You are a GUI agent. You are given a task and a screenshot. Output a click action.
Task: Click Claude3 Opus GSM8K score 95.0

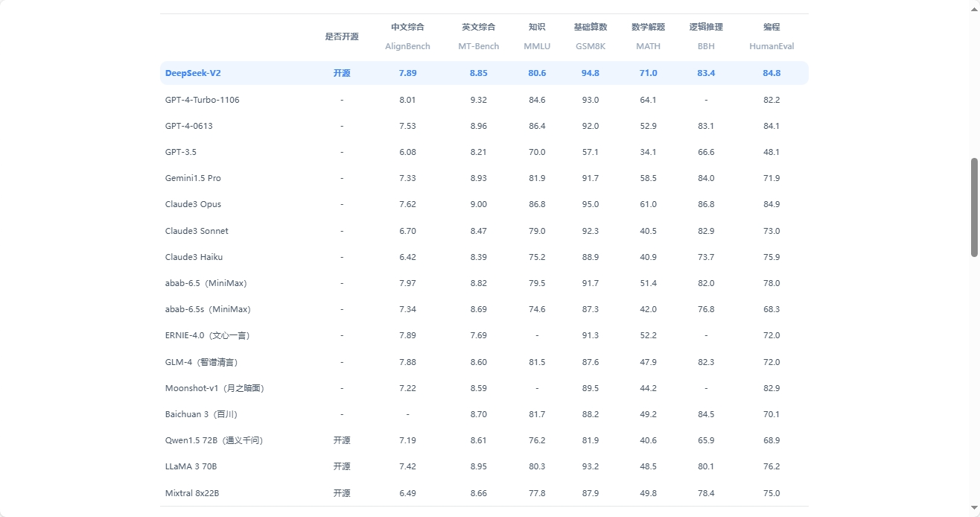(x=591, y=204)
